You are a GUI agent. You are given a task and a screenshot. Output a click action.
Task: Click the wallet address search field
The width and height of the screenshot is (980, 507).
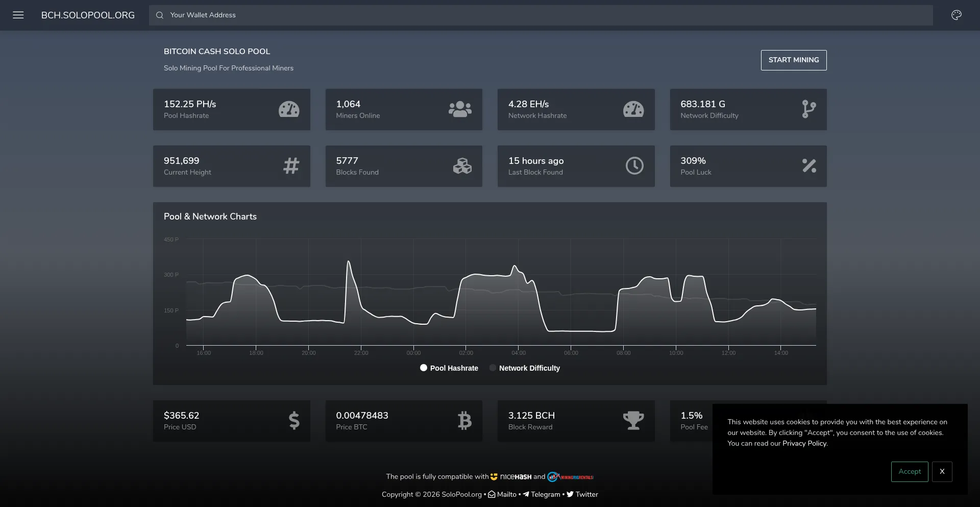(x=541, y=15)
